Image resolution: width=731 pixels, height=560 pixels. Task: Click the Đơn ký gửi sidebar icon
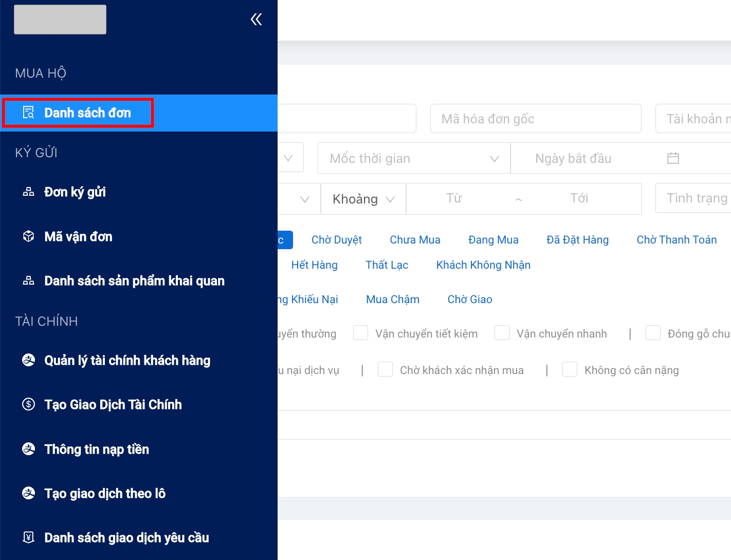(29, 192)
